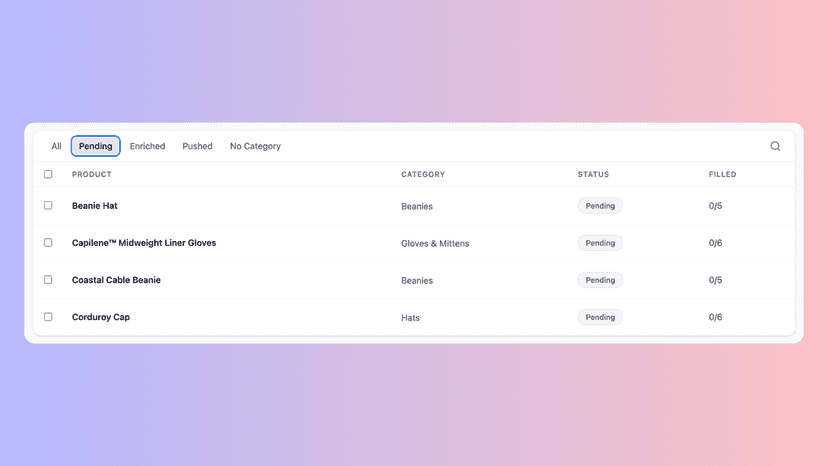Show the Pushed tab
Image resolution: width=828 pixels, height=466 pixels.
pyautogui.click(x=197, y=146)
